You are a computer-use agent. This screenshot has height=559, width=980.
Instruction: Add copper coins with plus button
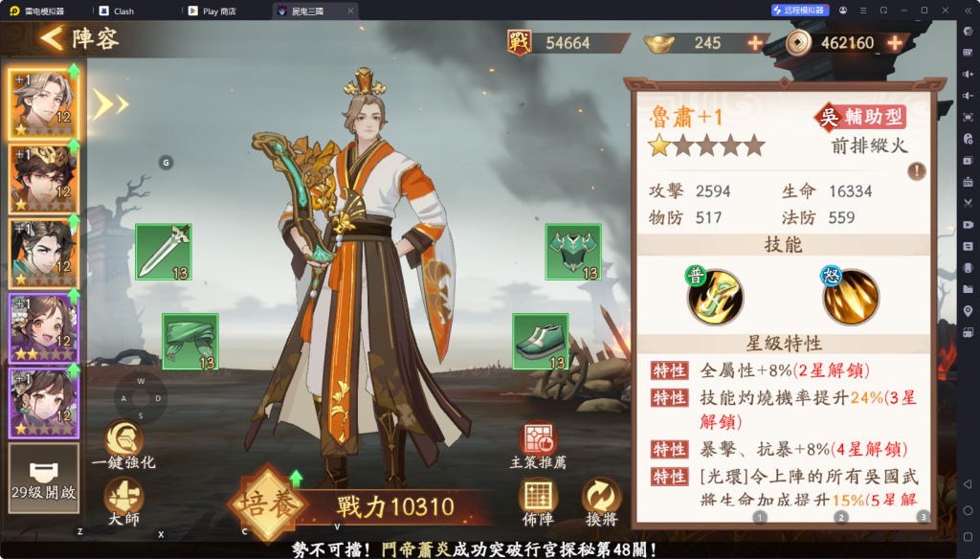click(895, 42)
